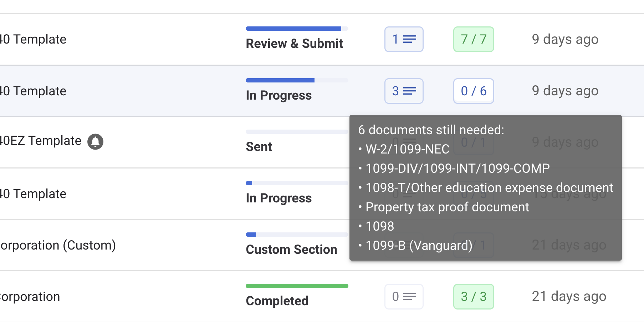
Task: Click the Sent status label
Action: [x=259, y=147]
